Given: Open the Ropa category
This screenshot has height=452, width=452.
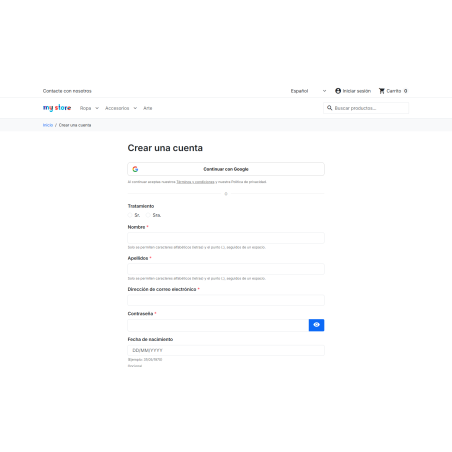Looking at the screenshot, I should pos(85,108).
